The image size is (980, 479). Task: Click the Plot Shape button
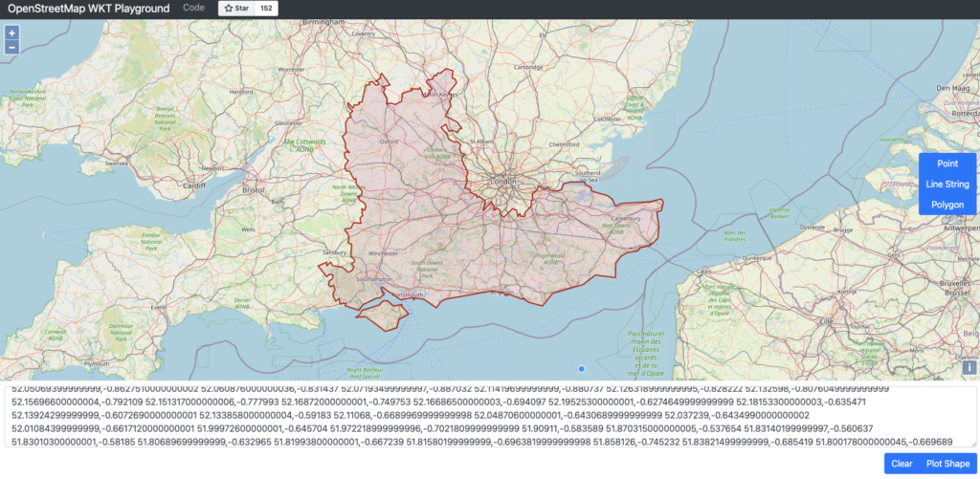click(x=946, y=464)
